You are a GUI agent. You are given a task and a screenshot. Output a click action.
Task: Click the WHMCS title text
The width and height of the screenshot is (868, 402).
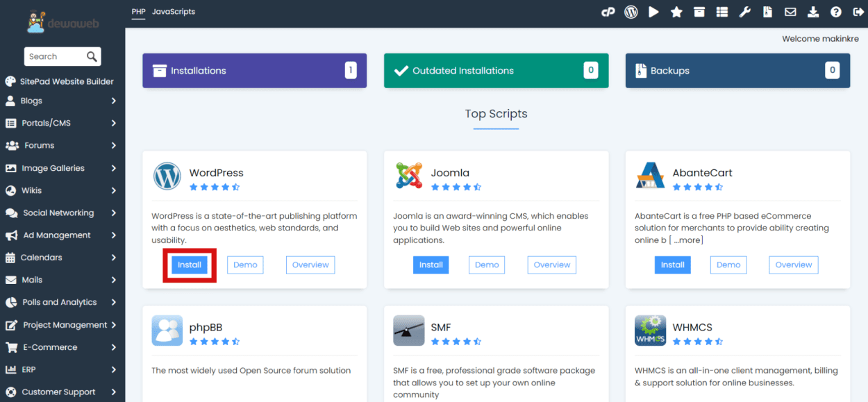click(x=692, y=328)
